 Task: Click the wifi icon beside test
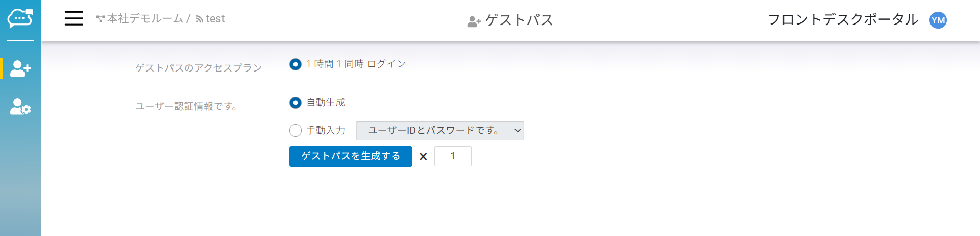tap(200, 19)
